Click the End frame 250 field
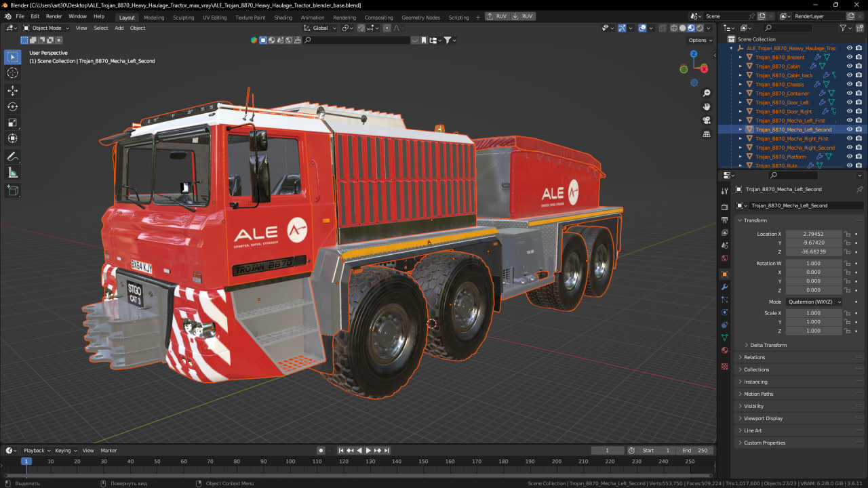Screen dimensions: 868x488 694,450
